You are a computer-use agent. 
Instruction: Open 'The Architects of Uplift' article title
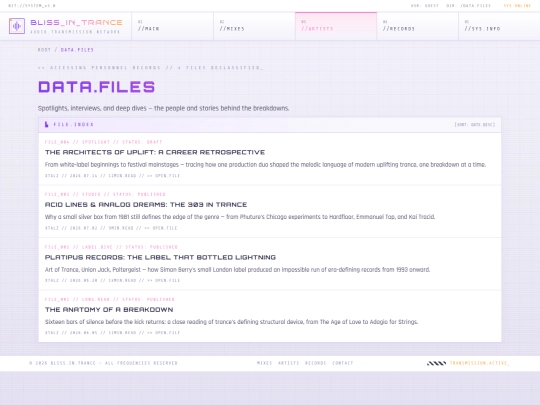pyautogui.click(x=155, y=152)
